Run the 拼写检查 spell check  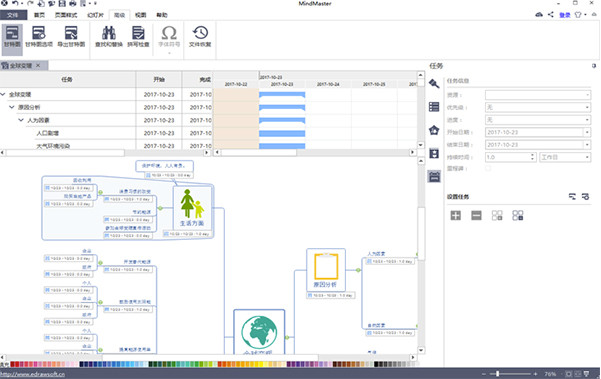tap(138, 37)
